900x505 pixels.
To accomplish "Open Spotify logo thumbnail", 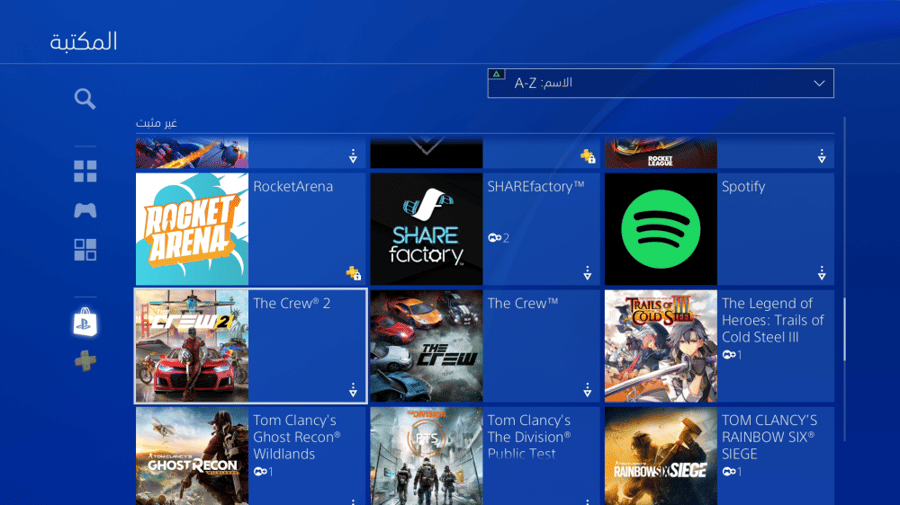I will 661,229.
